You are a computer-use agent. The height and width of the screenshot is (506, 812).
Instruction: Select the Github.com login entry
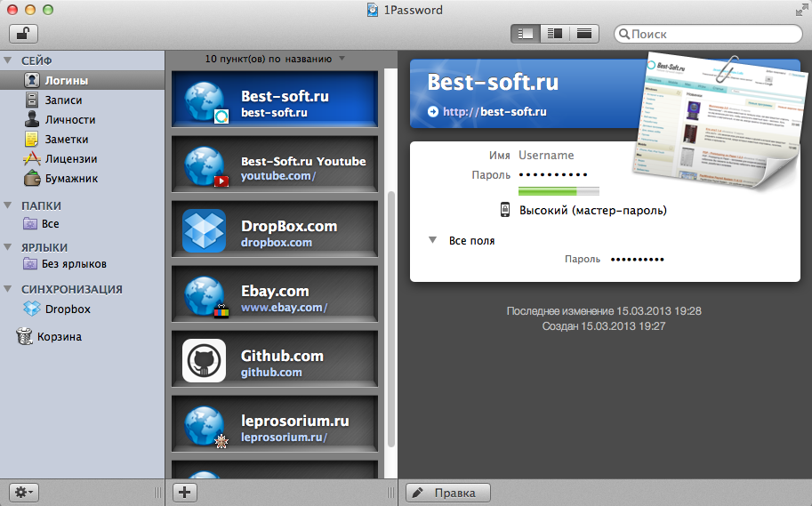pos(275,359)
